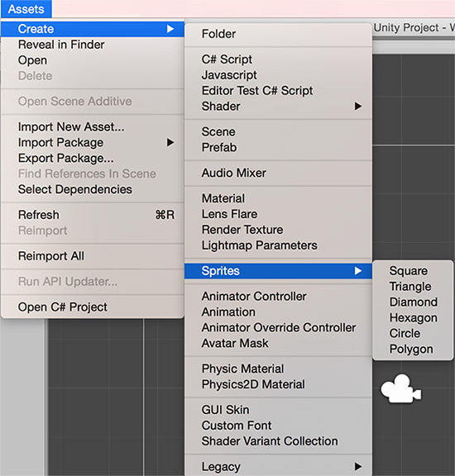The height and width of the screenshot is (476, 455).
Task: Expand the Import Package submenu
Action: (x=93, y=142)
